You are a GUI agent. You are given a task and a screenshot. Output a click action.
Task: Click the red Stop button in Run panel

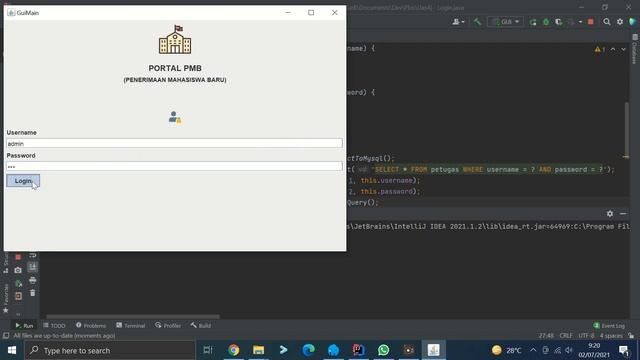point(18,257)
